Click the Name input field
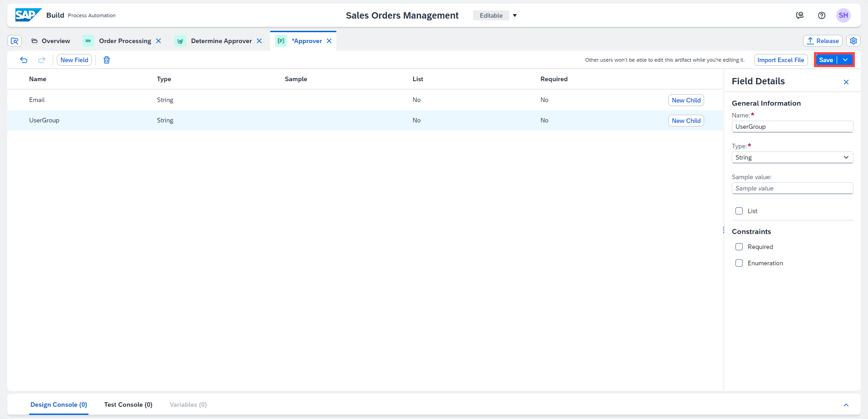Screen dimensions: 868x419 (x=792, y=127)
